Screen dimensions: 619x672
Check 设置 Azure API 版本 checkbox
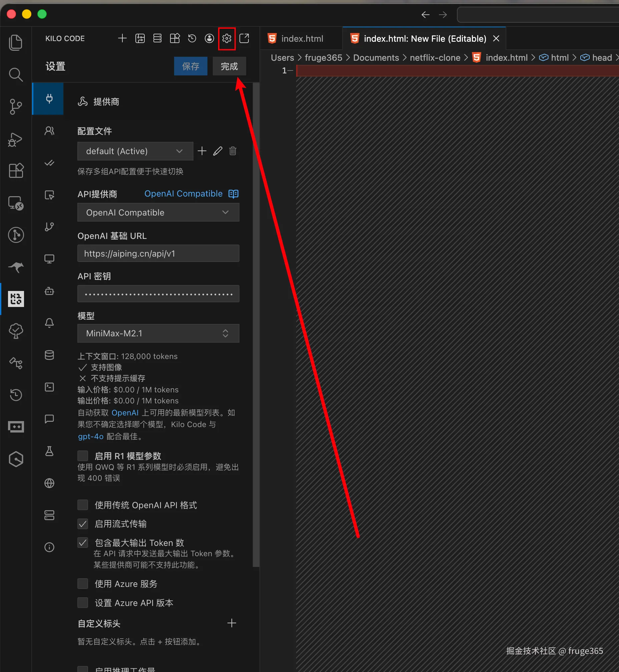click(x=83, y=602)
